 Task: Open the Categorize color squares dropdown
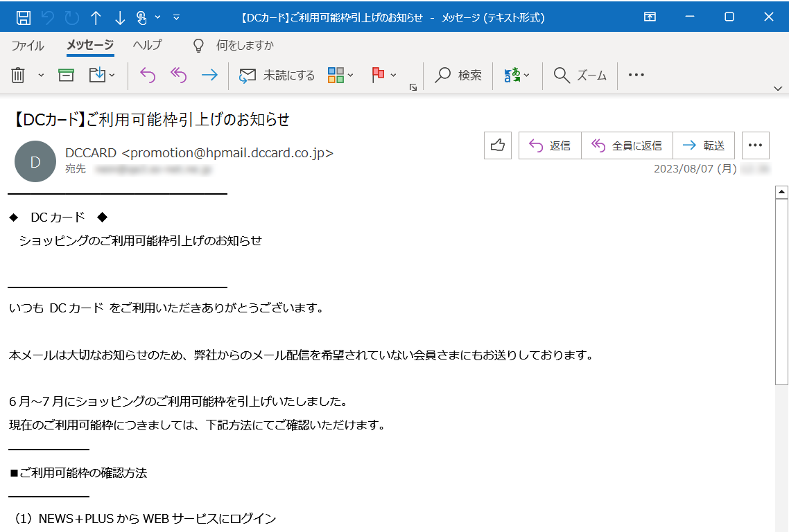(340, 75)
